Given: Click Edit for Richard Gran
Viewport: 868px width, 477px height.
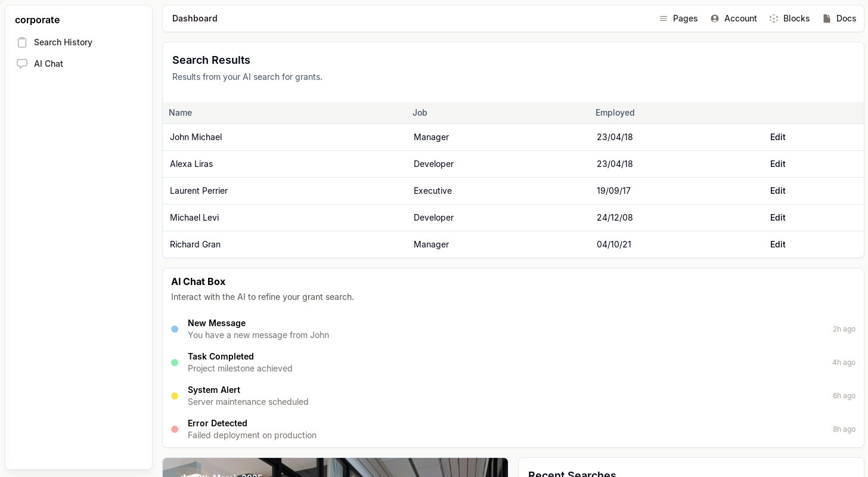Looking at the screenshot, I should [777, 244].
